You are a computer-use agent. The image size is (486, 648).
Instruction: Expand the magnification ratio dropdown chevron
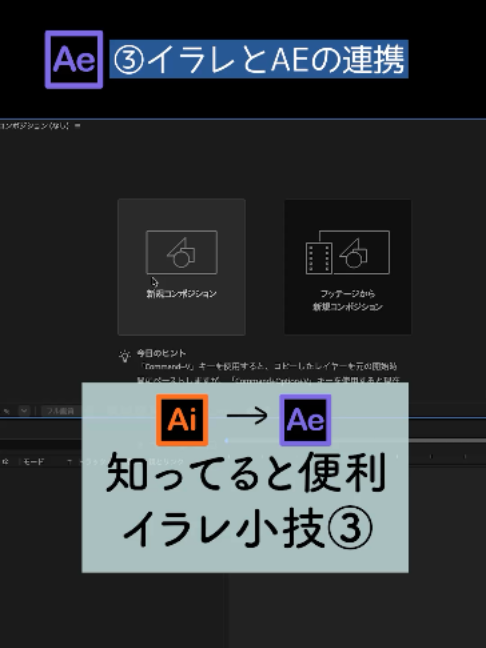click(24, 411)
